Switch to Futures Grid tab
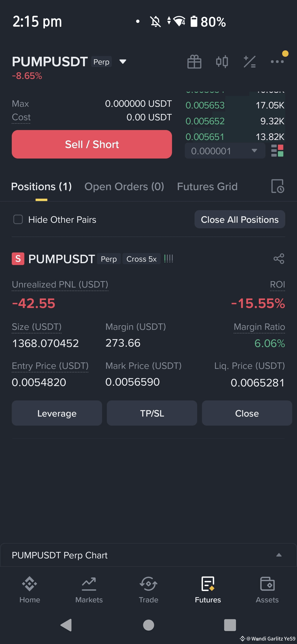Image resolution: width=297 pixels, height=644 pixels. pos(207,187)
